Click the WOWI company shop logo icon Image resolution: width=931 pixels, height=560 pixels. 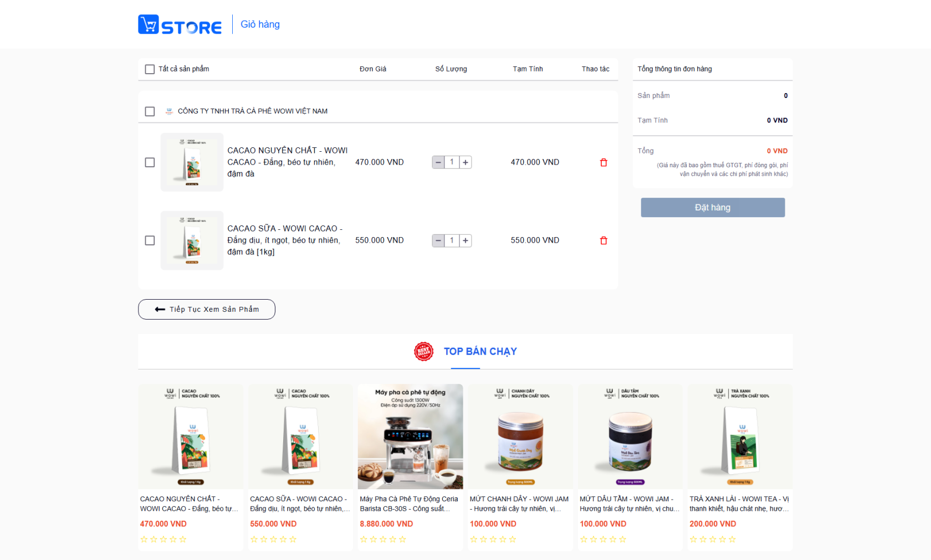click(x=169, y=111)
